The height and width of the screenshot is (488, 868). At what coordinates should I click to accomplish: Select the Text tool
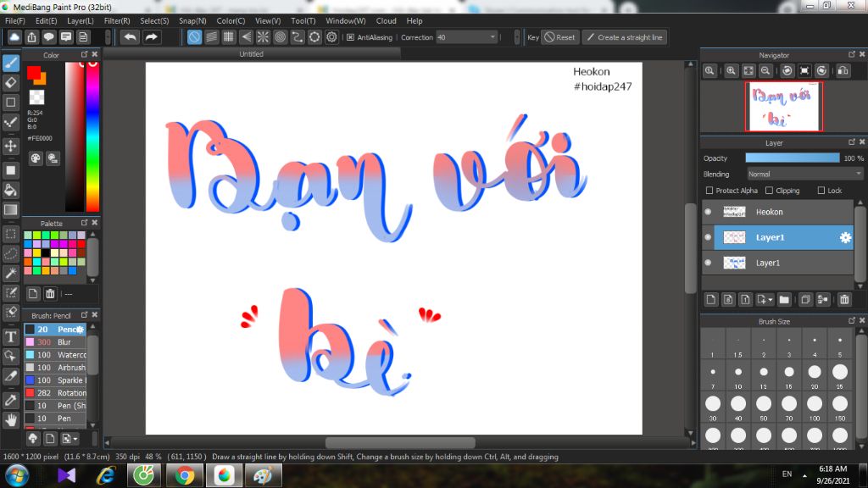click(11, 336)
